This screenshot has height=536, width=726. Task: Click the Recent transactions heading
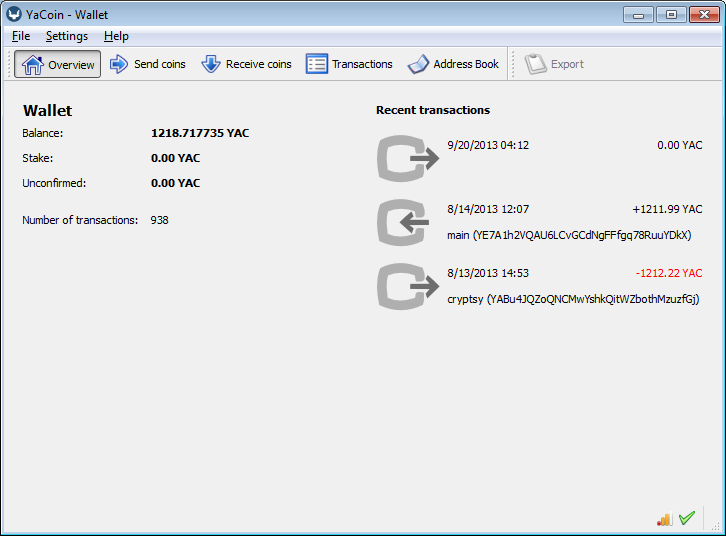click(433, 110)
